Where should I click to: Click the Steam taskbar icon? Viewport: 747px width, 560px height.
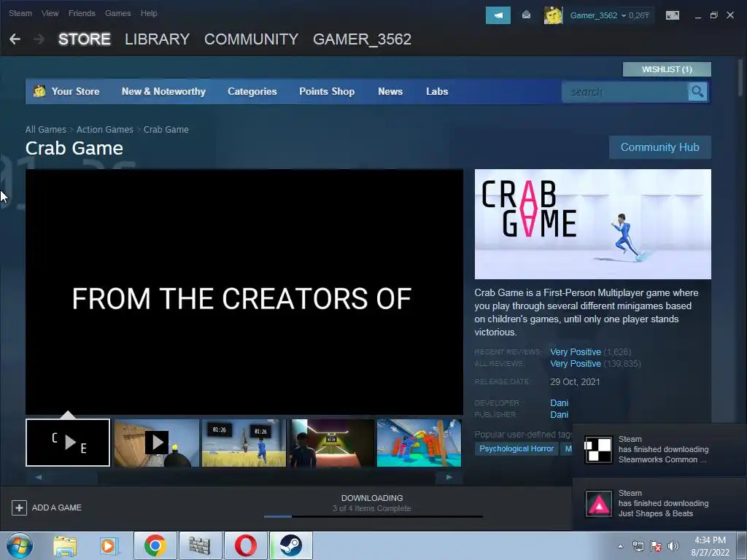coord(290,545)
